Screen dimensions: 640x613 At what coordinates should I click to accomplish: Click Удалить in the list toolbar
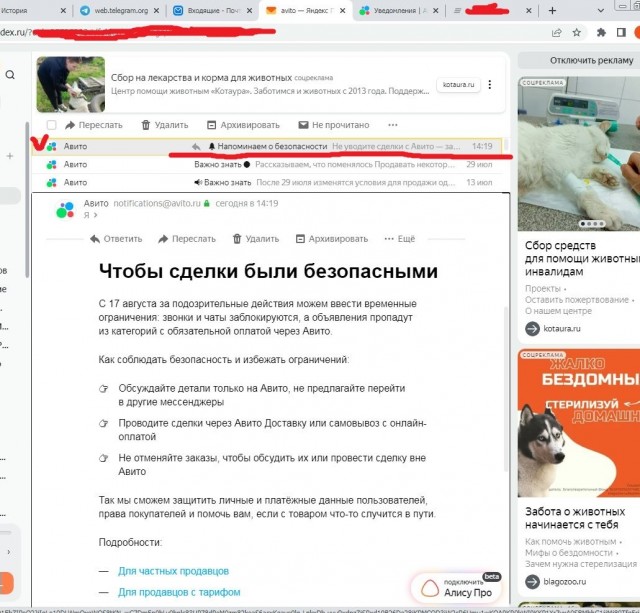[x=164, y=125]
